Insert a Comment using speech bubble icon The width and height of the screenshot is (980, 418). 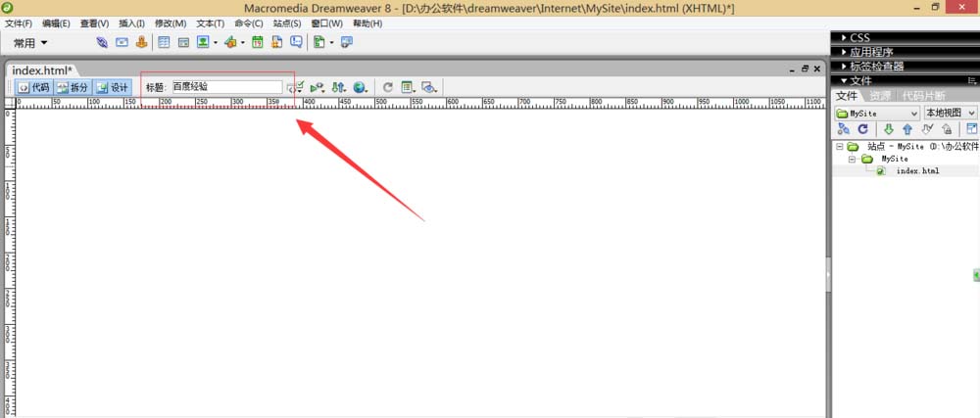click(296, 42)
